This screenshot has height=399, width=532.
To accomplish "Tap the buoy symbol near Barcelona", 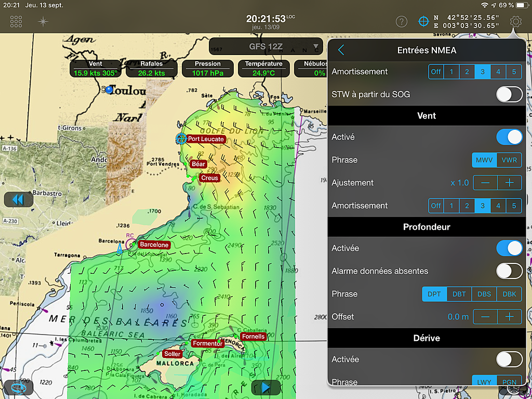I will (119, 248).
